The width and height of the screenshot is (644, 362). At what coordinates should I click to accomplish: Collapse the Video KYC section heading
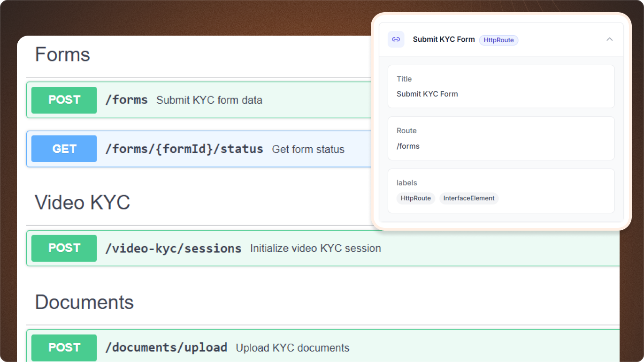click(83, 203)
